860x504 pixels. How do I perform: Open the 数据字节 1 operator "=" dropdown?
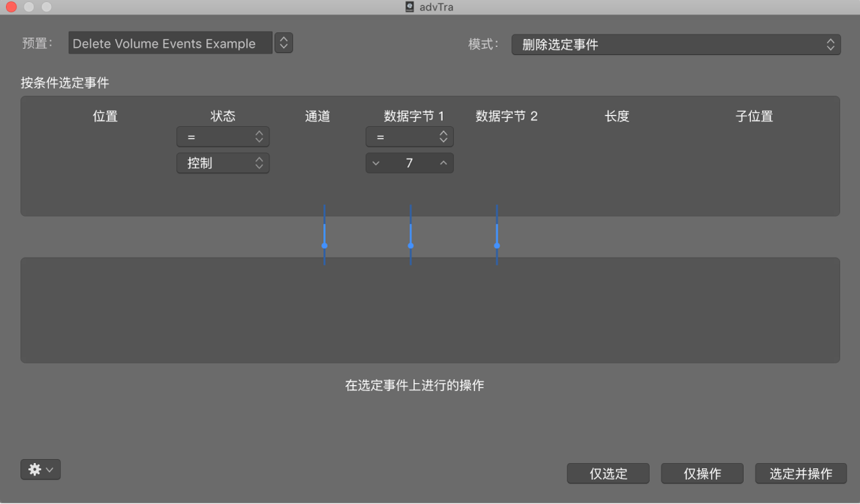pos(409,137)
